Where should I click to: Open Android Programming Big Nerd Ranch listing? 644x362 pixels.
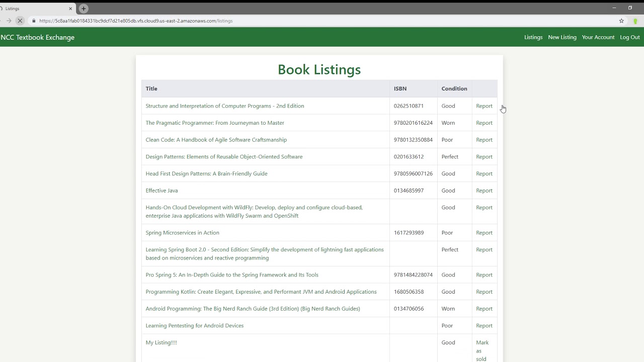(x=253, y=309)
